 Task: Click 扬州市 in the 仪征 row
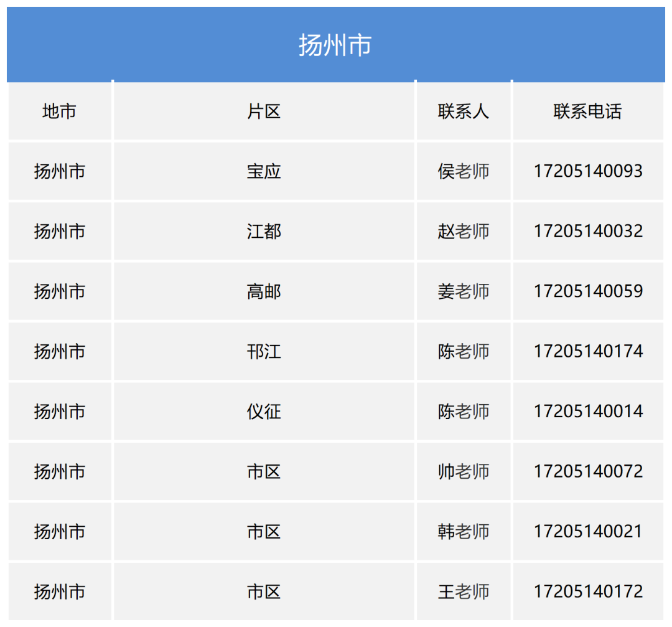point(60,412)
